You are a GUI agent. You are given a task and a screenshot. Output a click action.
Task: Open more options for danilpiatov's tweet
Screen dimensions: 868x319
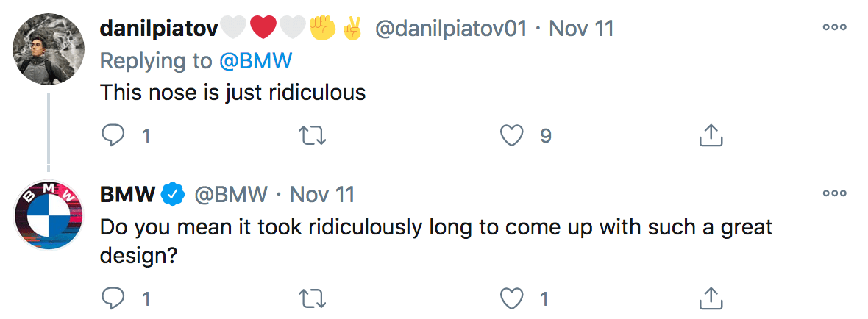click(x=835, y=28)
